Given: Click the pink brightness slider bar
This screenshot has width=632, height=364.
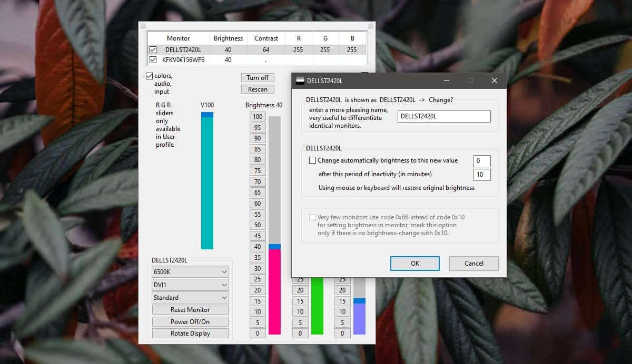Looking at the screenshot, I should [273, 289].
